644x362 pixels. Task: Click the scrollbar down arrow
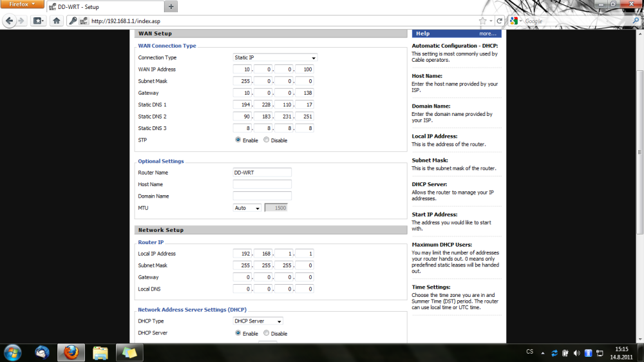pos(640,339)
